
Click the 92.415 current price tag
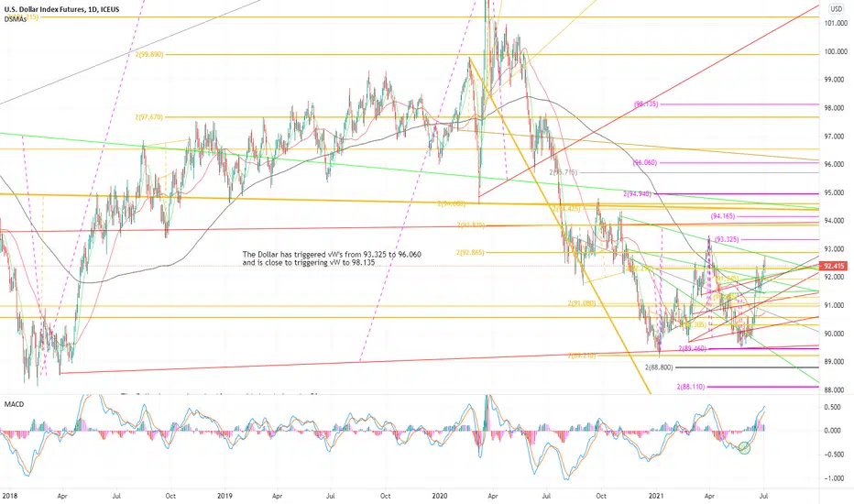pos(835,266)
